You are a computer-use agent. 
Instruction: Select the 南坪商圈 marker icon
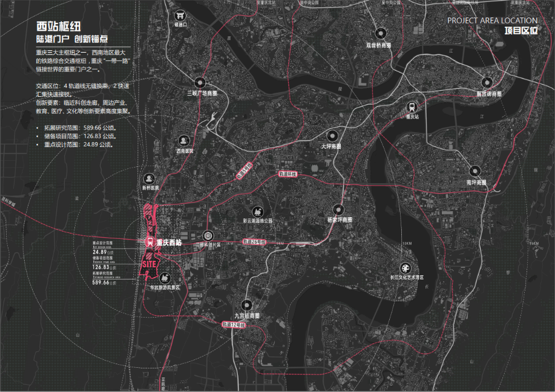(x=475, y=172)
